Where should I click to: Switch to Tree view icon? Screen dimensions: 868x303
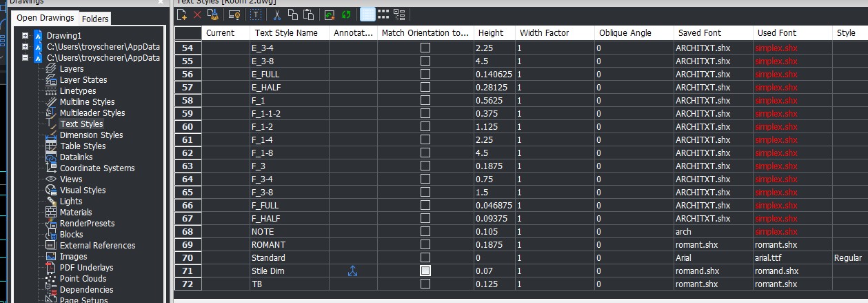[399, 14]
